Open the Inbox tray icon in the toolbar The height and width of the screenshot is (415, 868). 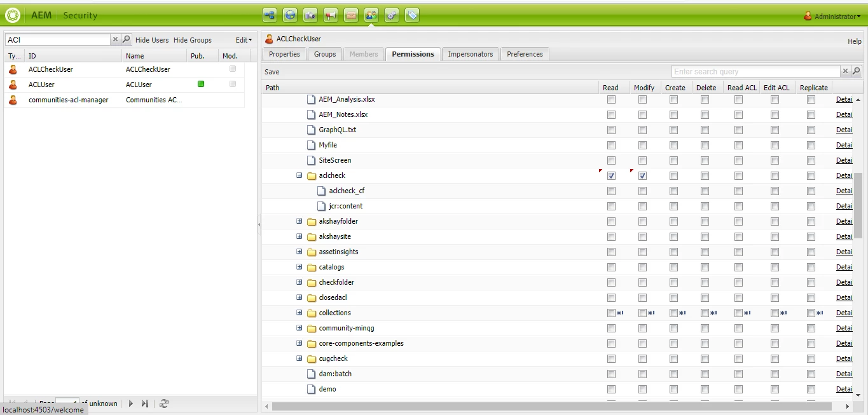(x=351, y=15)
